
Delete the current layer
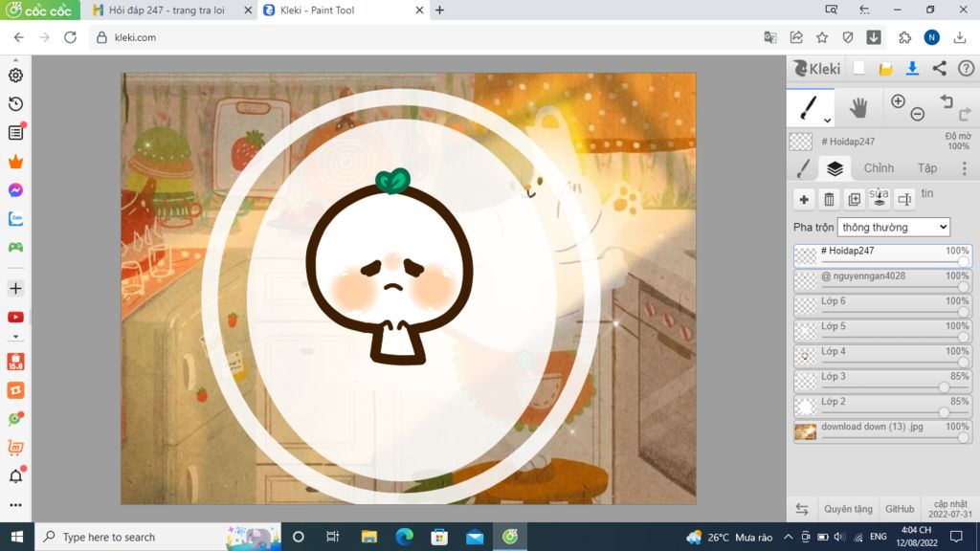[x=830, y=200]
